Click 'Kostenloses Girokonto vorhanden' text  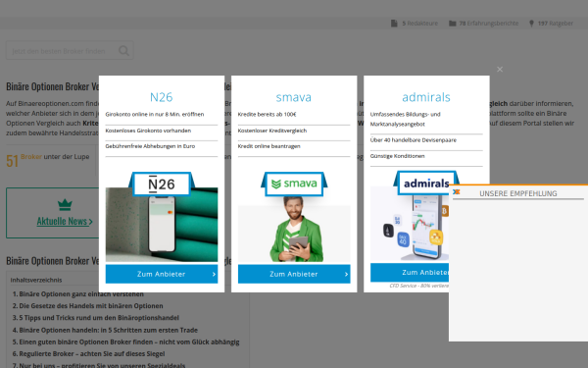148,131
